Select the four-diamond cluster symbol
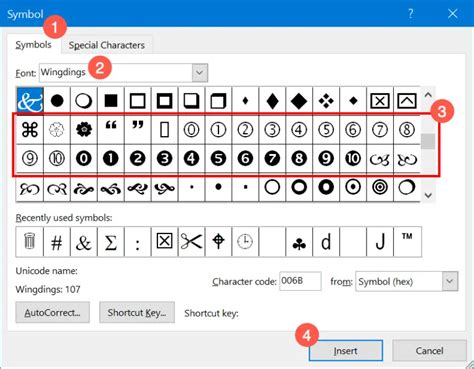474x369 pixels. [x=326, y=100]
